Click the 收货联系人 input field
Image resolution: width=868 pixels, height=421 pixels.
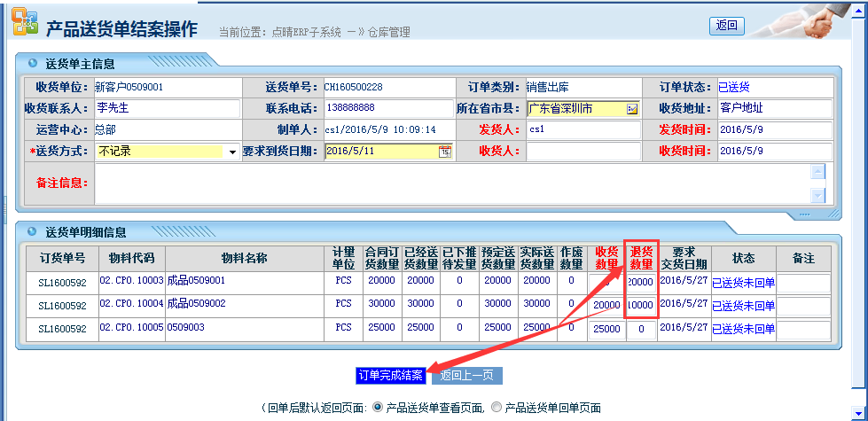point(167,108)
